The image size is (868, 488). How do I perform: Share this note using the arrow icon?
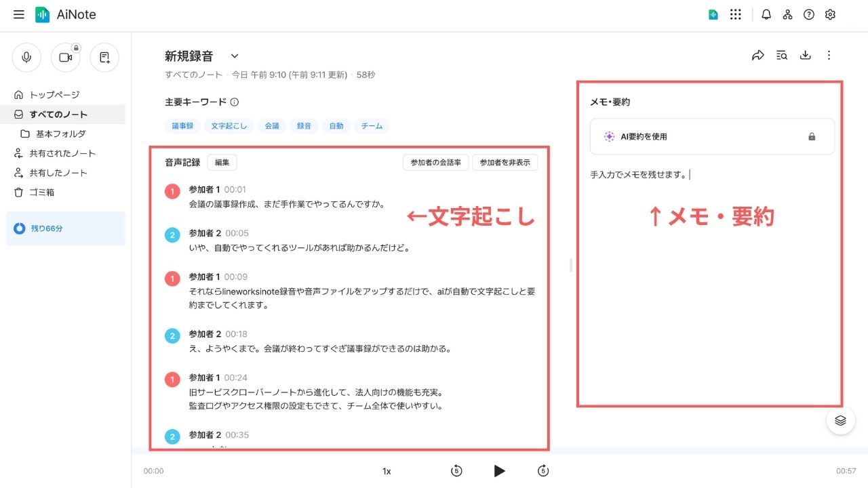758,56
